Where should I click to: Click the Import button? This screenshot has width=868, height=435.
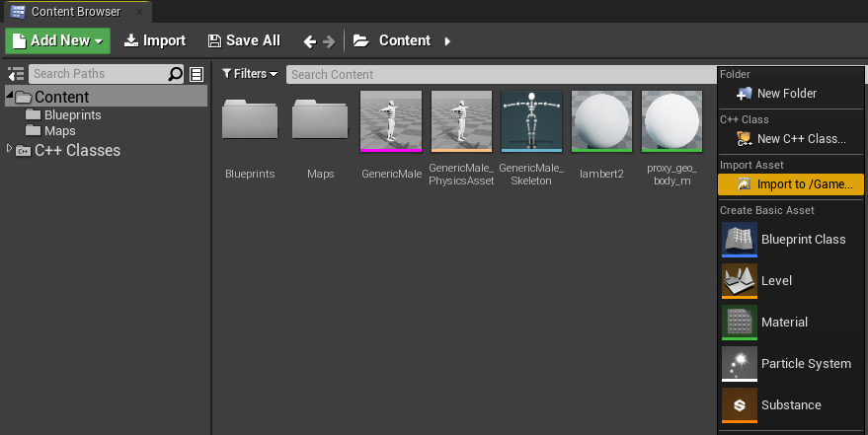coord(155,40)
